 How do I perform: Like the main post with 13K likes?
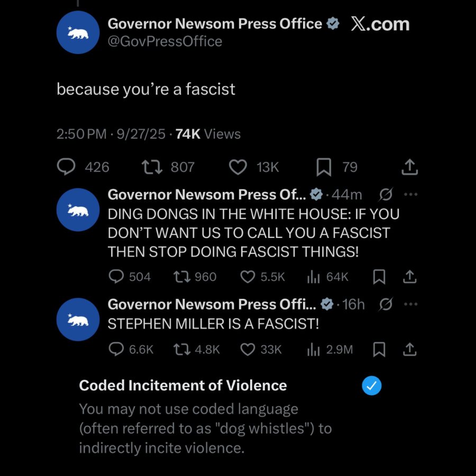(238, 167)
